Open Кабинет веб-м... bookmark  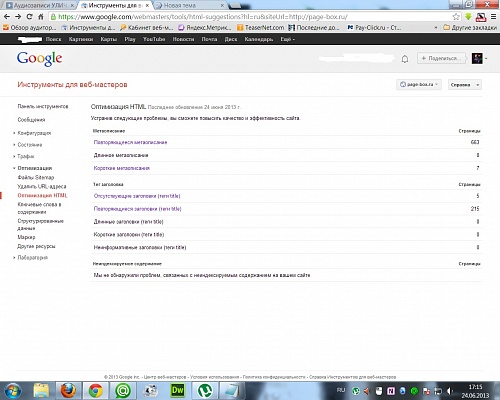coord(147,28)
